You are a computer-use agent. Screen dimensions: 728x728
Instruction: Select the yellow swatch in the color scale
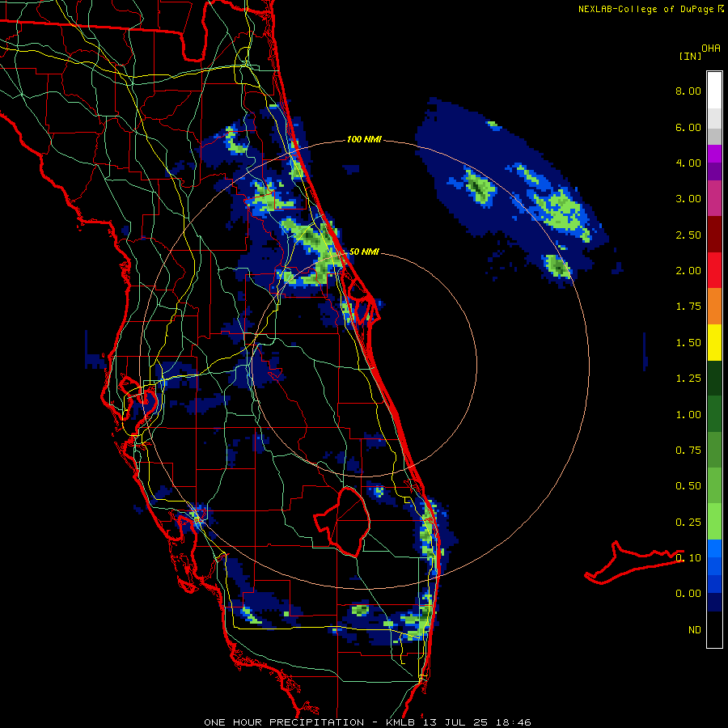tap(714, 343)
